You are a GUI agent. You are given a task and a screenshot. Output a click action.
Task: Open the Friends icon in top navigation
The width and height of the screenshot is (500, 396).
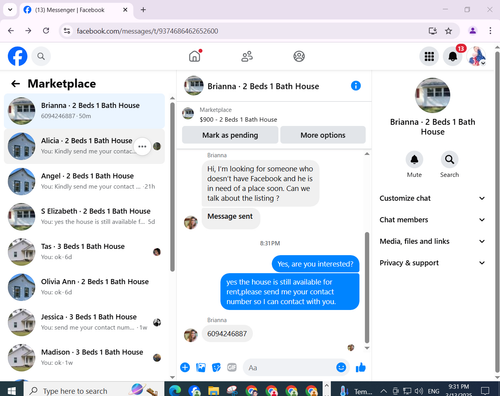coord(247,56)
